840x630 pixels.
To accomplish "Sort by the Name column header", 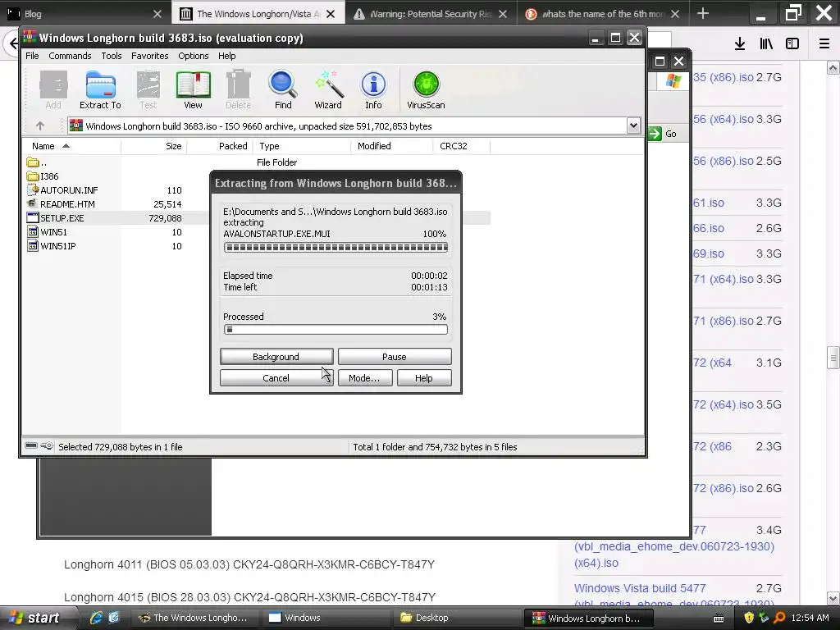I will 71,146.
